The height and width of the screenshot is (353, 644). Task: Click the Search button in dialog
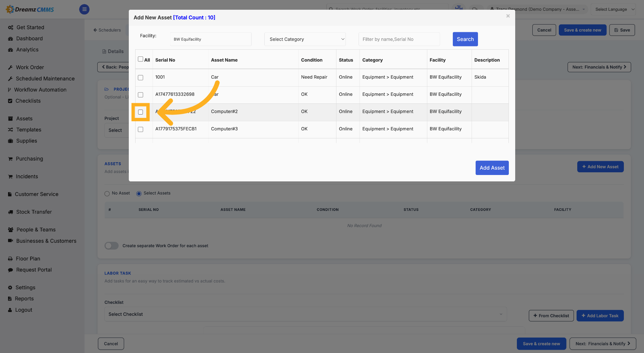[x=465, y=39]
